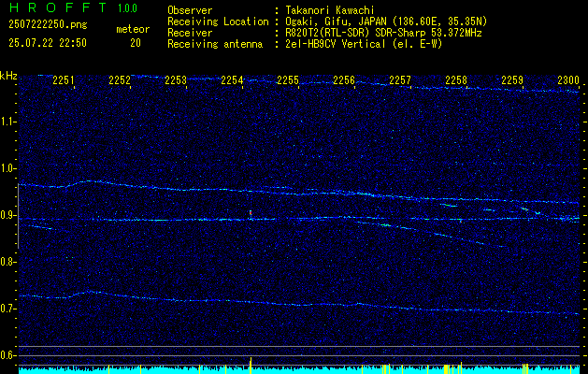This screenshot has width=588, height=374.
Task: Click the 2254 time marker
Action: pos(232,79)
